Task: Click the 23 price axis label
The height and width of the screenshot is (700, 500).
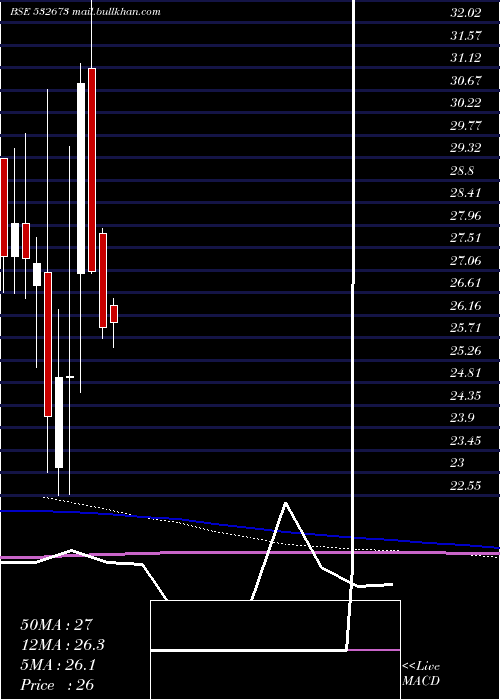Action: click(x=458, y=463)
